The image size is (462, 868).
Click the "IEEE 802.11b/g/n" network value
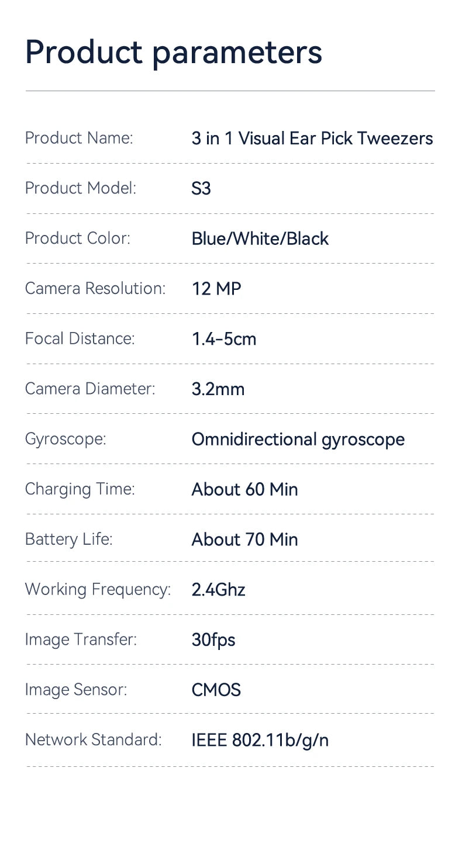click(260, 741)
